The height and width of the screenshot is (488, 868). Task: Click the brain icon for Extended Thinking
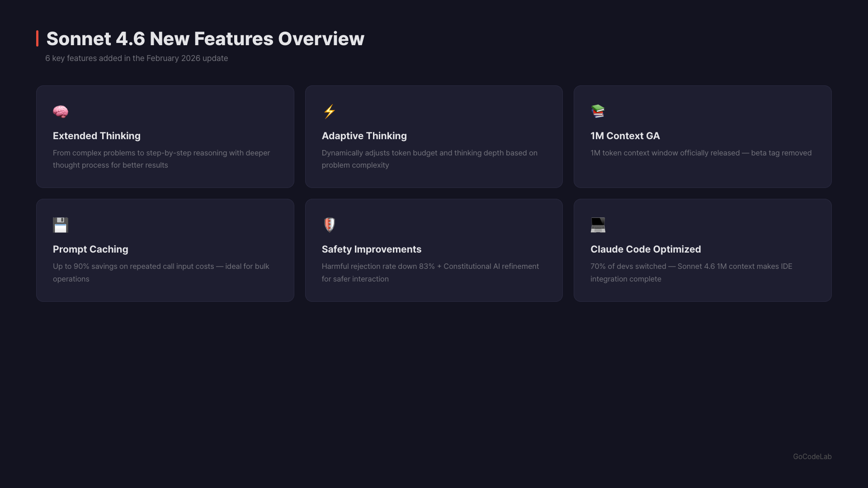pos(60,112)
